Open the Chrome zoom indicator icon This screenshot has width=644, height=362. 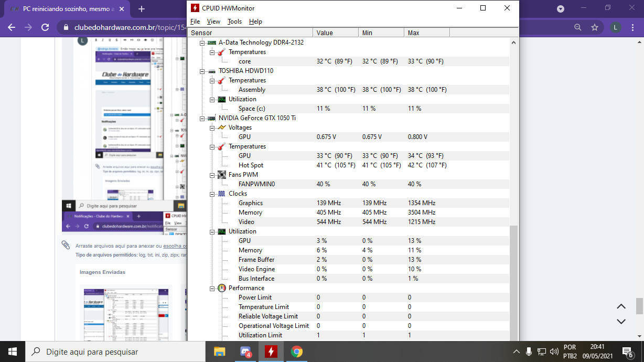click(578, 27)
